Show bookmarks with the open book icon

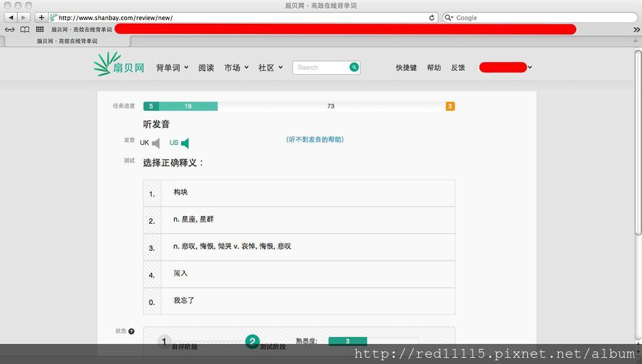coord(25,29)
